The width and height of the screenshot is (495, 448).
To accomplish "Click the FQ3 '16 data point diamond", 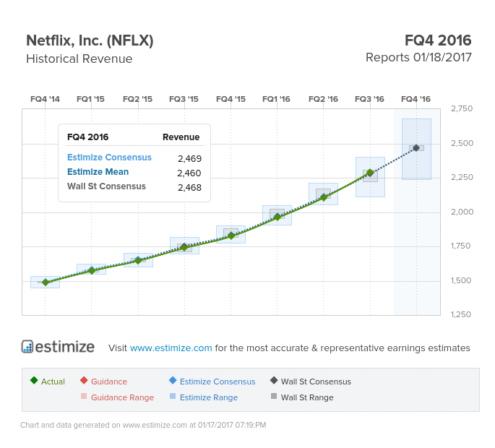I will 370,173.
